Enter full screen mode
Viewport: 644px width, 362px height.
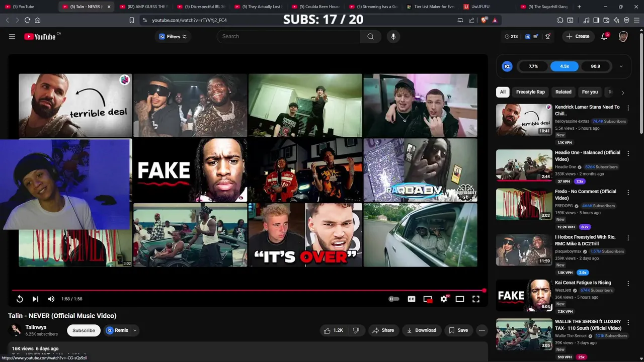pos(476,299)
